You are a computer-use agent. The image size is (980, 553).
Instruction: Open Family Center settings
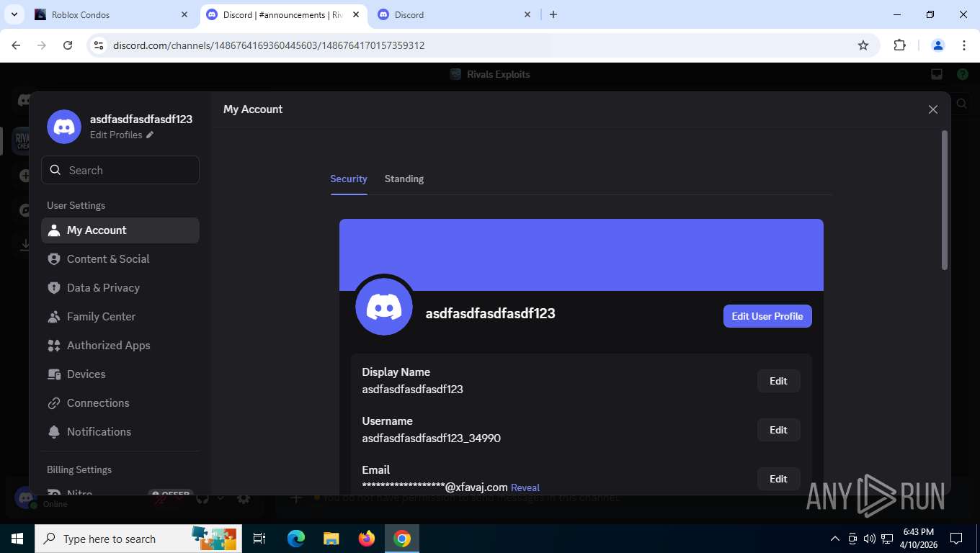[120, 317]
